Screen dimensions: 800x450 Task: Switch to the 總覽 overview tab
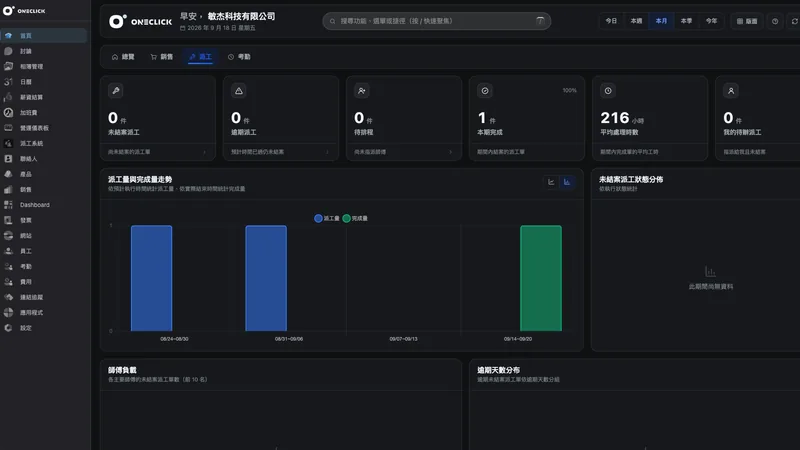(x=123, y=57)
